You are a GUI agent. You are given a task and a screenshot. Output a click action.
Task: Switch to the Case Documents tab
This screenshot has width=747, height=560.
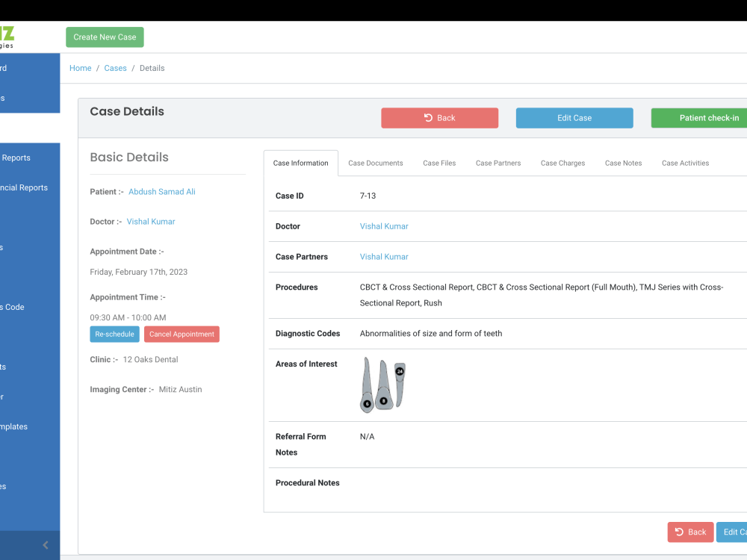tap(377, 163)
